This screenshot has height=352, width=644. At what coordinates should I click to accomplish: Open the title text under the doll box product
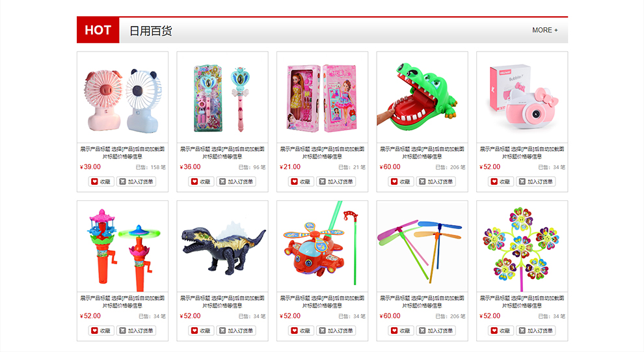point(323,153)
